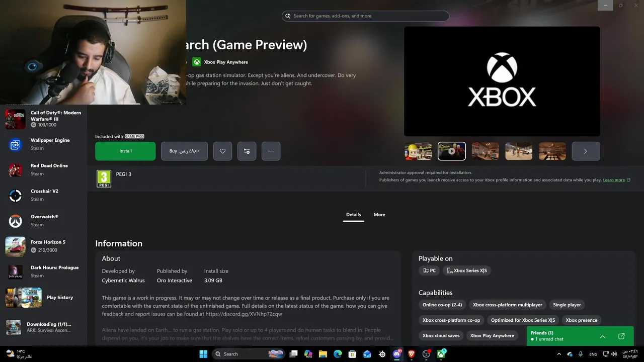Select the first gallery thumbnail with cartoon character
Image resolution: width=644 pixels, height=362 pixels.
click(x=418, y=151)
